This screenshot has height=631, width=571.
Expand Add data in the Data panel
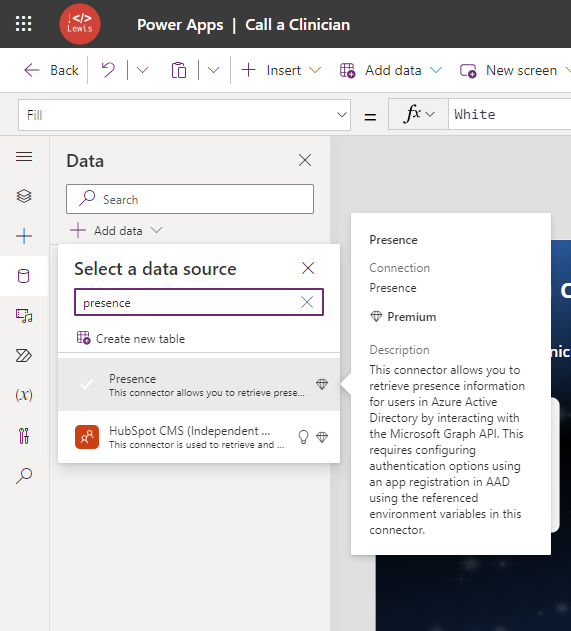tap(116, 231)
